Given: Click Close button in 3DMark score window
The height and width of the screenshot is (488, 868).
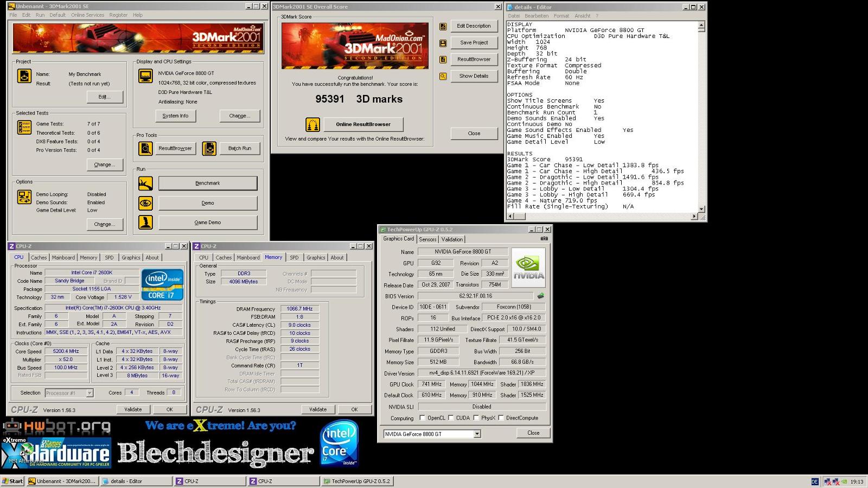Looking at the screenshot, I should [474, 134].
